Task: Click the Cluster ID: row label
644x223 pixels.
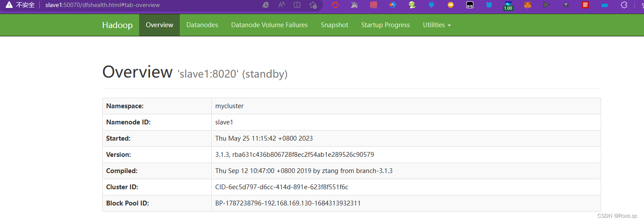Action: [122, 187]
